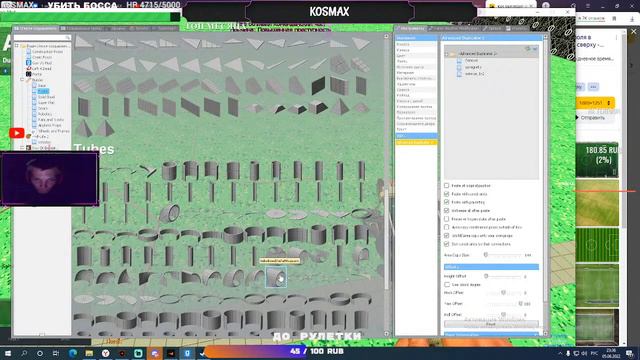640x360 pixels.
Task: Click the microphone icon in system tray
Action: [x=568, y=353]
